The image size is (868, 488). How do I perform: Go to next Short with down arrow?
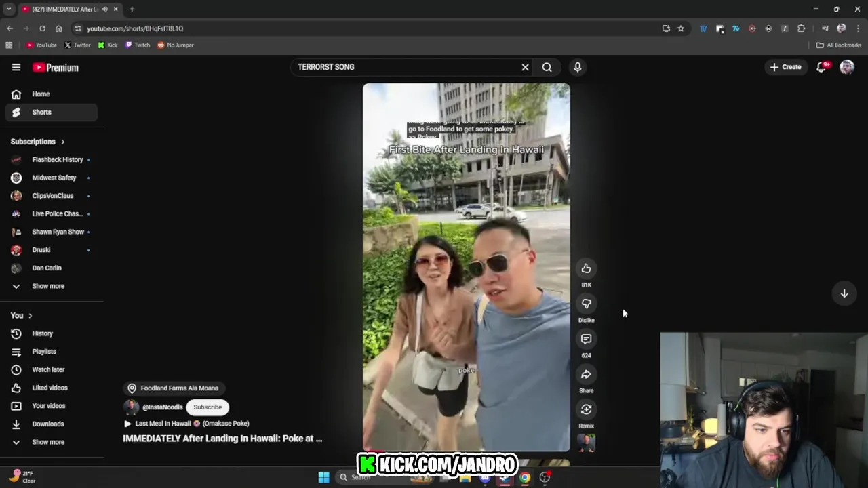(x=844, y=293)
